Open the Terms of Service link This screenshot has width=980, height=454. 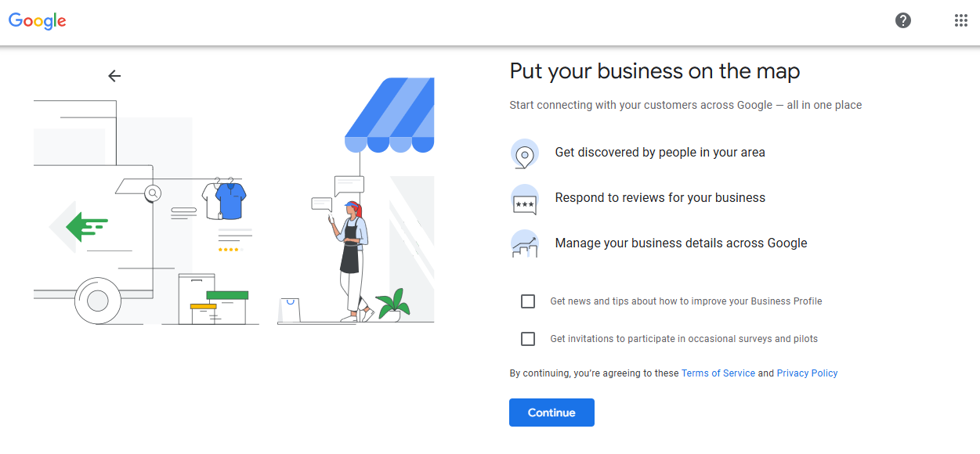pos(718,373)
